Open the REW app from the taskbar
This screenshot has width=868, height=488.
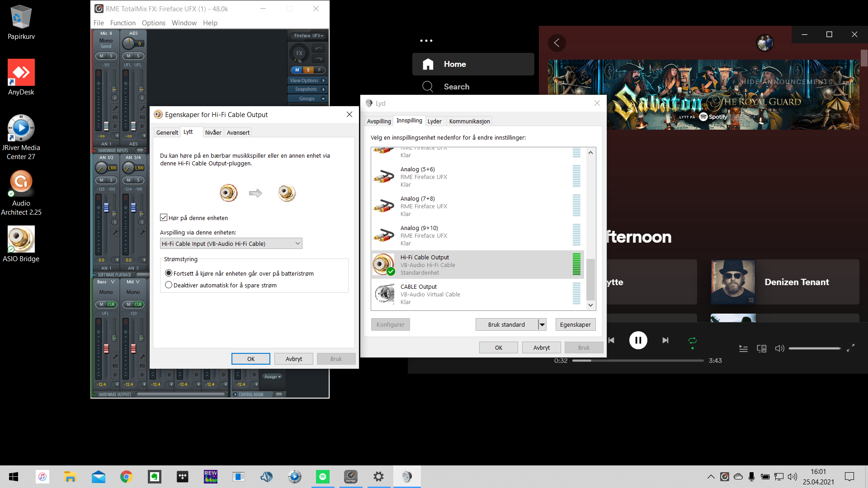[210, 476]
